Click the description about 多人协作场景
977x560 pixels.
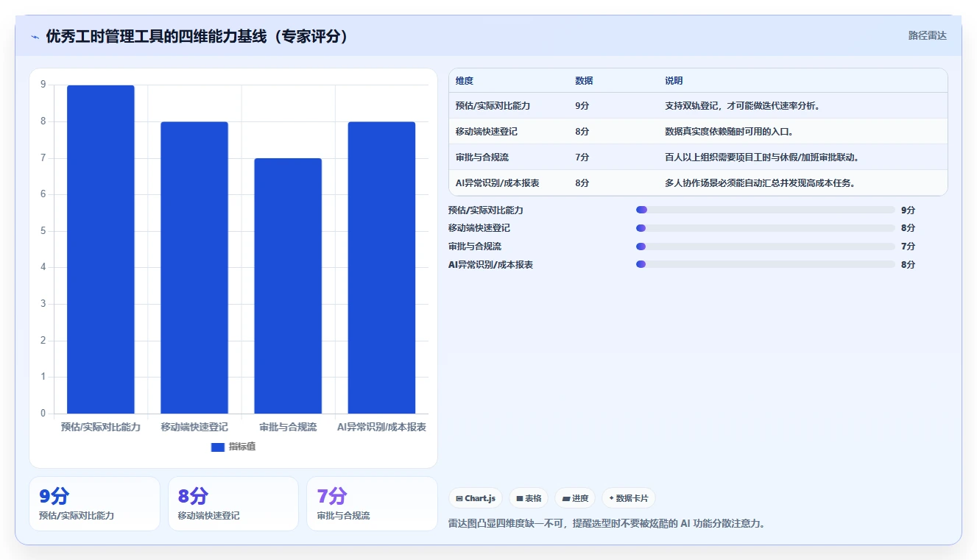760,183
